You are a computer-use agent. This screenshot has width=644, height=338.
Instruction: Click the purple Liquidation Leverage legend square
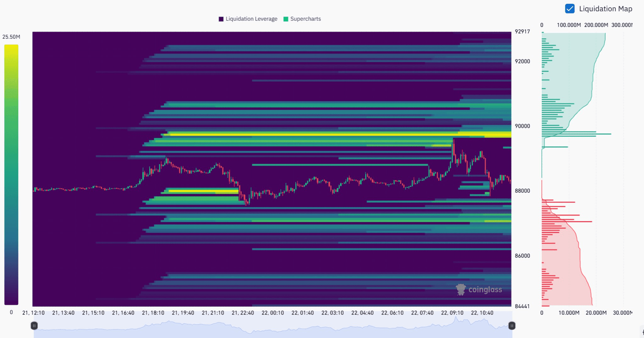221,19
